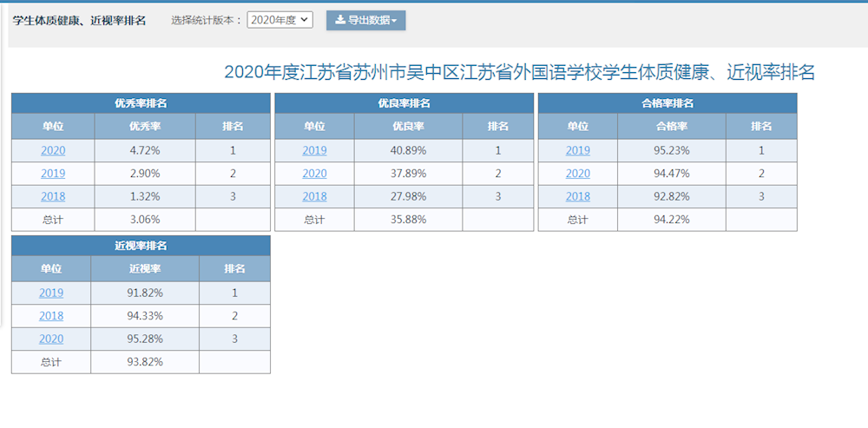The height and width of the screenshot is (428, 868).
Task: Click the 学生体质健康、近视率排名 heading
Action: click(x=79, y=21)
